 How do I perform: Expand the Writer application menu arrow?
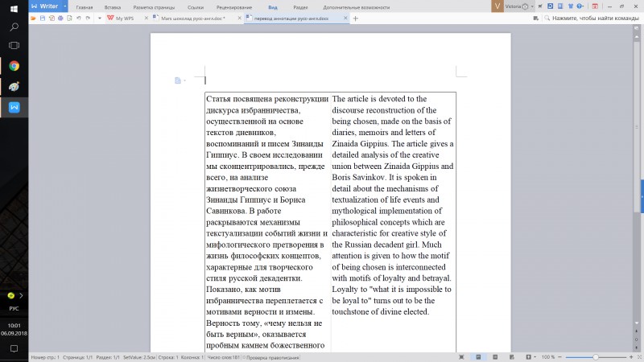pos(65,6)
